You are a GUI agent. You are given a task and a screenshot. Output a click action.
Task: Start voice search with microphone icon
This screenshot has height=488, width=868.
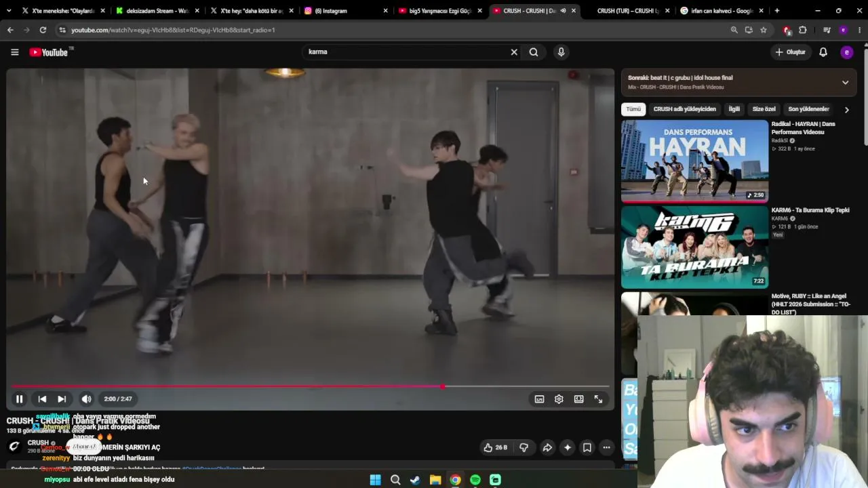561,52
